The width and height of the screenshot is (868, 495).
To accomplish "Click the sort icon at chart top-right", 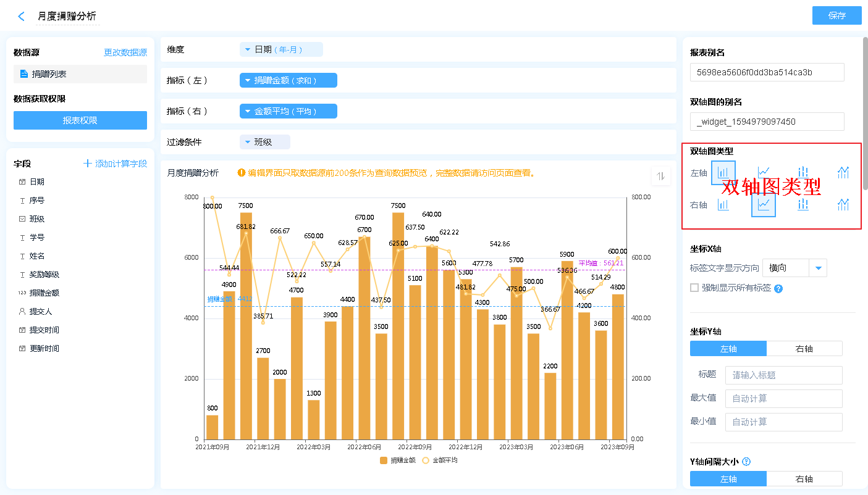I will 660,177.
